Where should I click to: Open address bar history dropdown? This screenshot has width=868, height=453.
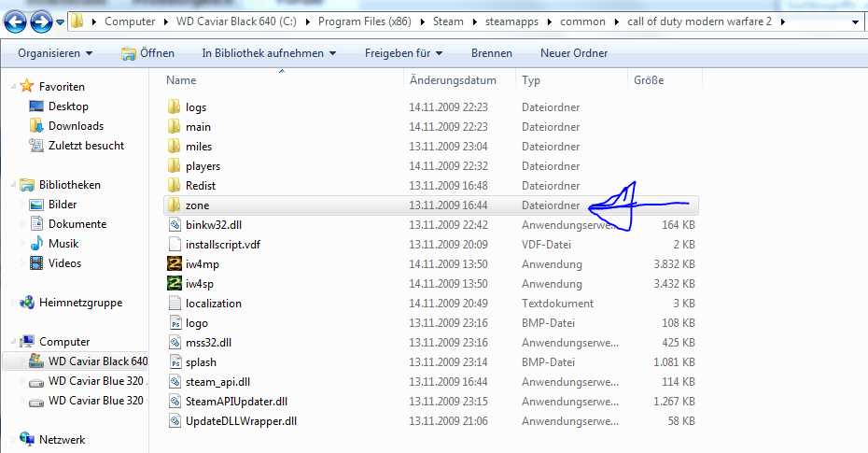tap(855, 22)
